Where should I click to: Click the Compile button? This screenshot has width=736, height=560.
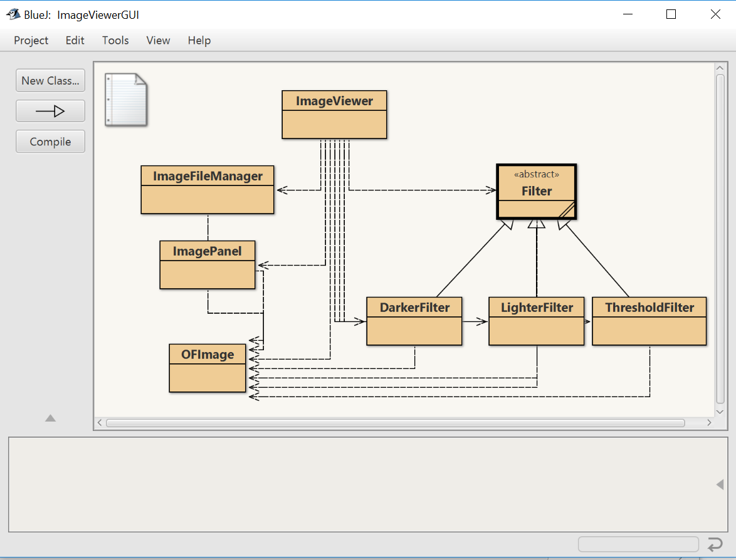pyautogui.click(x=50, y=142)
